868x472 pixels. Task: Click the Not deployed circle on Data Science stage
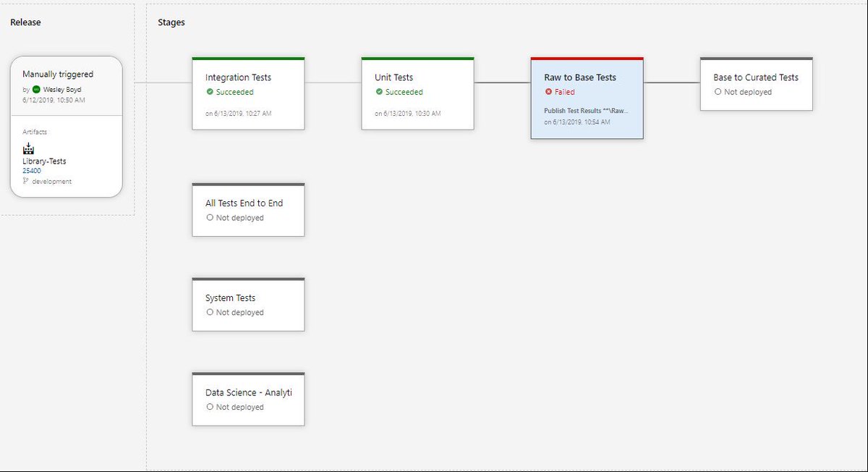210,407
